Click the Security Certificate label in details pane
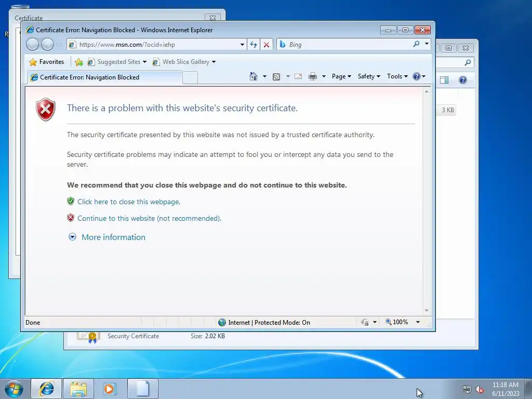 pyautogui.click(x=133, y=336)
